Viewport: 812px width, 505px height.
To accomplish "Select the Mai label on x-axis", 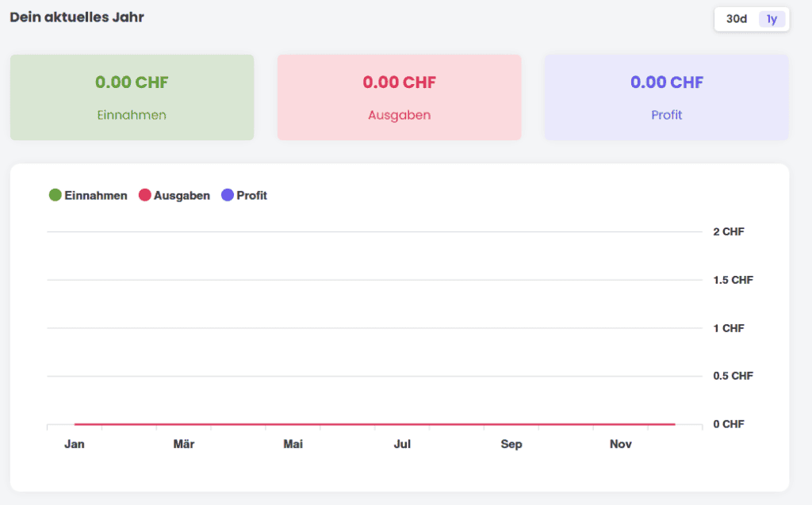I will [x=293, y=444].
